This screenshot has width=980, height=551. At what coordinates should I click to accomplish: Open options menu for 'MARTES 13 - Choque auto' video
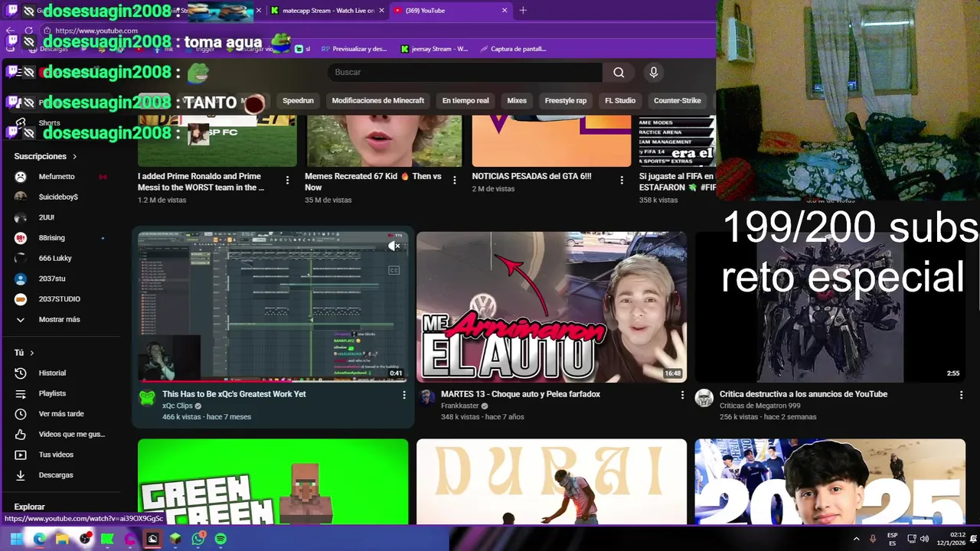point(682,395)
